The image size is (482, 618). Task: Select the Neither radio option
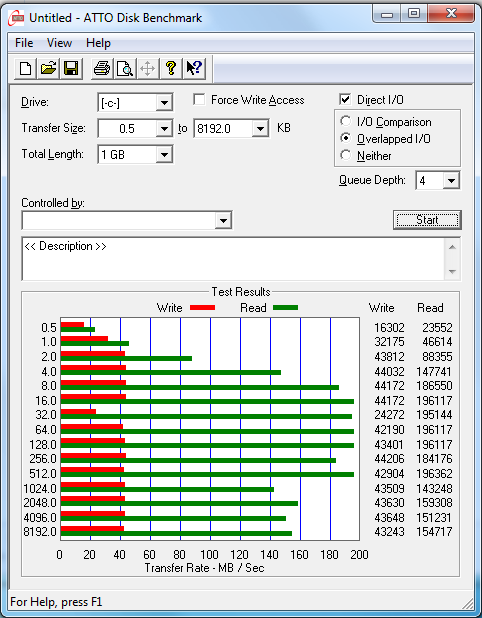click(x=346, y=155)
